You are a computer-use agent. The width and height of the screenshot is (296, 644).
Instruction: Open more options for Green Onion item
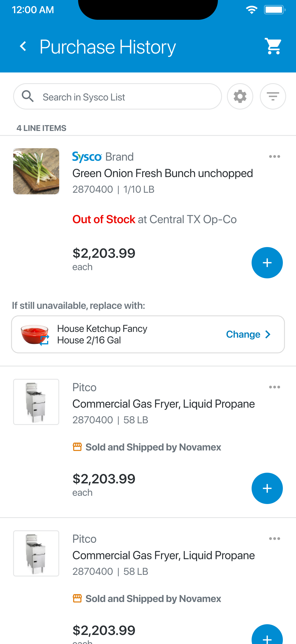click(274, 157)
